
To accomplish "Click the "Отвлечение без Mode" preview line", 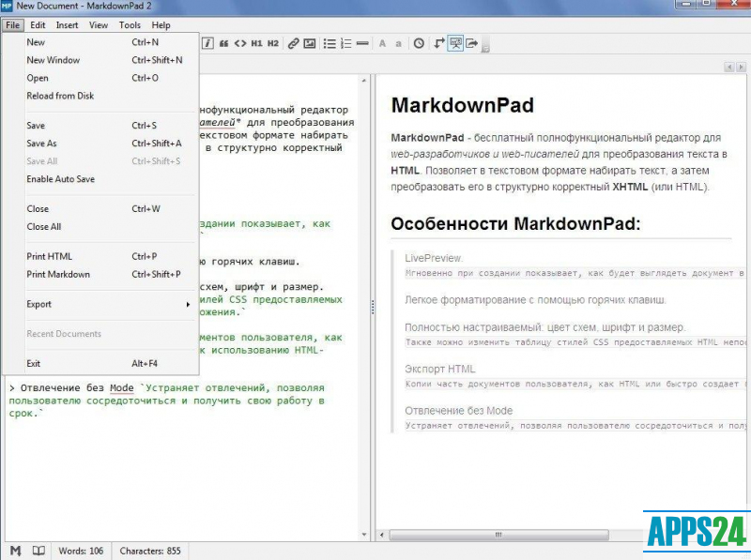I will click(458, 411).
